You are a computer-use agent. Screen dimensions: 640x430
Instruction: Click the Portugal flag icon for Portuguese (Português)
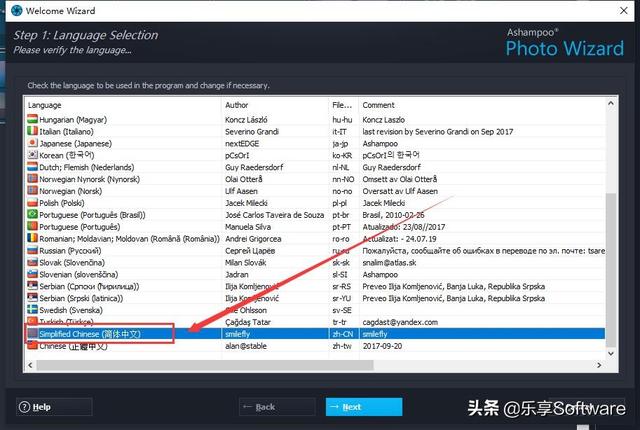32,226
